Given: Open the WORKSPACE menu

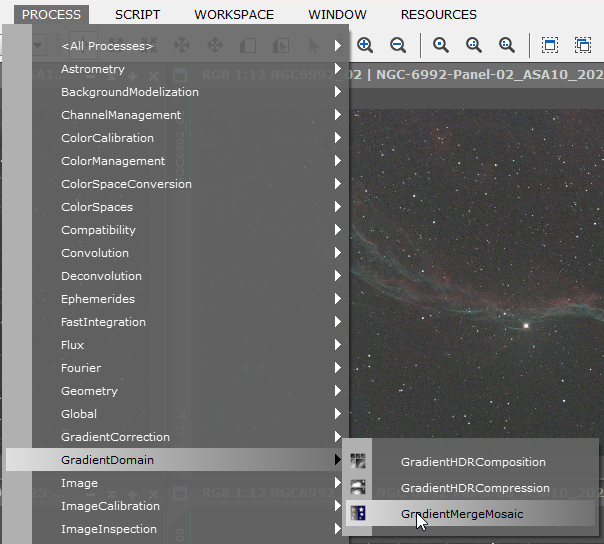Looking at the screenshot, I should click(234, 15).
